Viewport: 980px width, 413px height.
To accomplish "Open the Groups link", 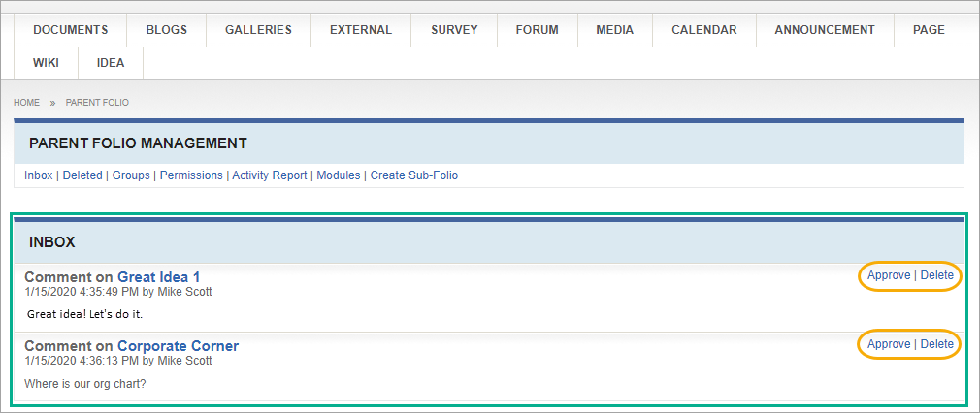I will tap(131, 175).
